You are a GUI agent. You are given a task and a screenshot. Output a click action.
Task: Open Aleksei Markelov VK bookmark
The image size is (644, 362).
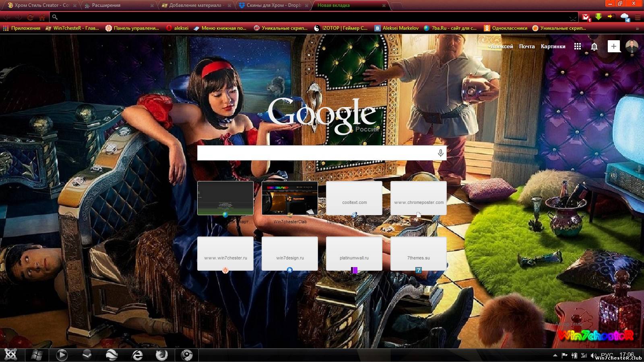[396, 28]
